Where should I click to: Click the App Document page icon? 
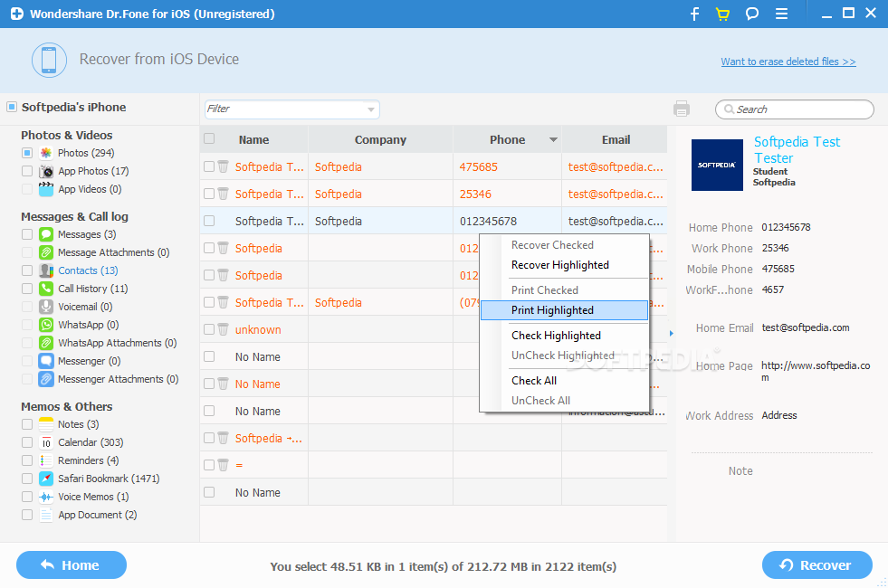[x=46, y=515]
